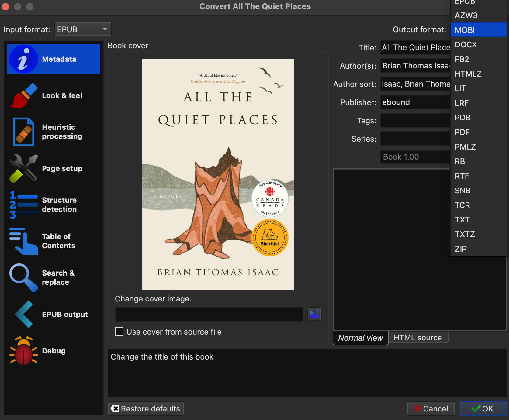The width and height of the screenshot is (509, 420).
Task: Confirm conversion with the OK button
Action: (x=483, y=409)
